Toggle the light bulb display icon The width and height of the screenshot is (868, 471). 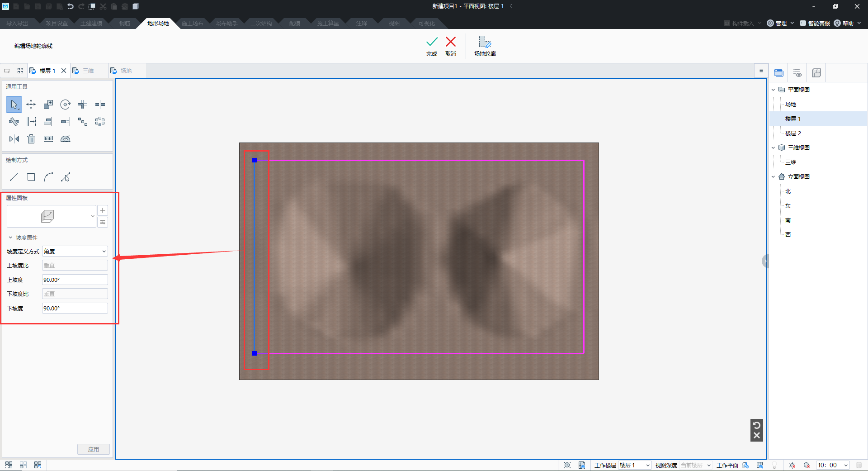[774, 465]
